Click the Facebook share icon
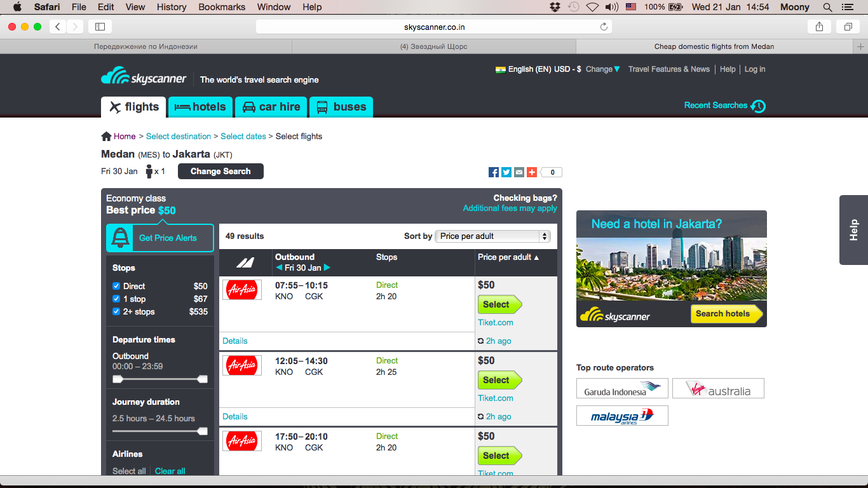This screenshot has height=488, width=868. coord(494,172)
